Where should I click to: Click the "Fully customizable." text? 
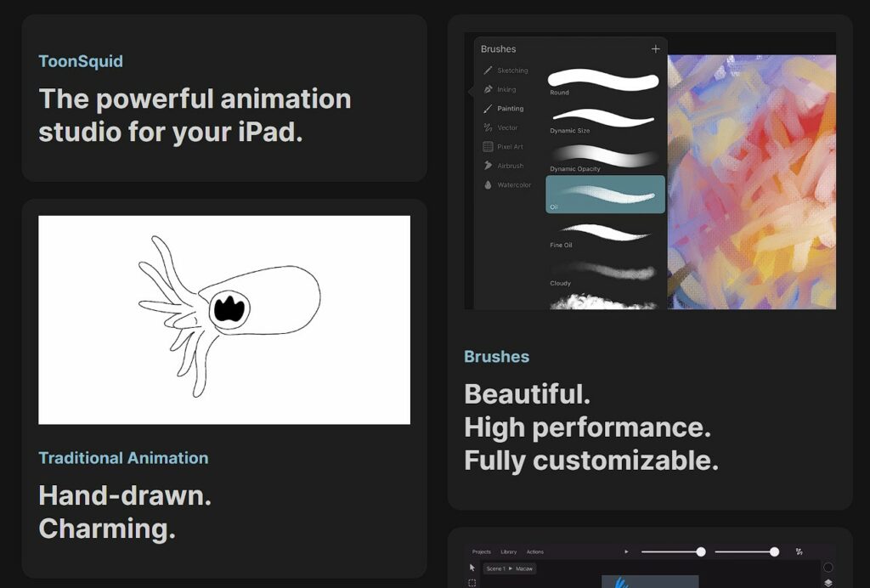tap(591, 461)
